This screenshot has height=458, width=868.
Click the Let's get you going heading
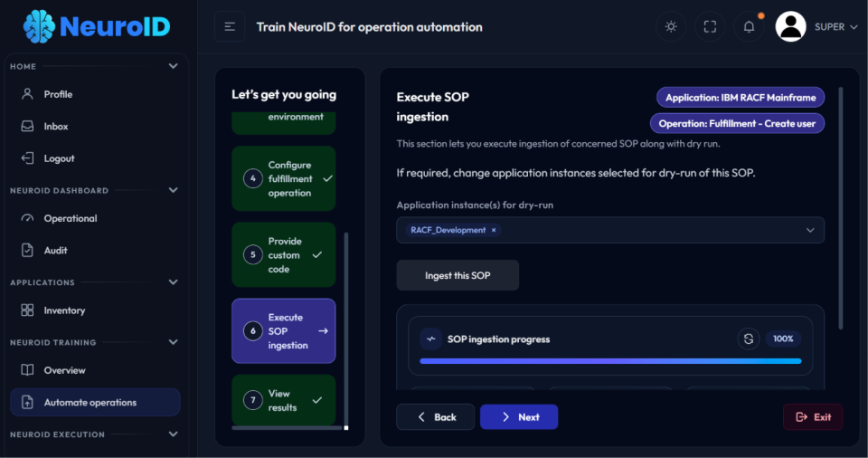click(x=284, y=95)
